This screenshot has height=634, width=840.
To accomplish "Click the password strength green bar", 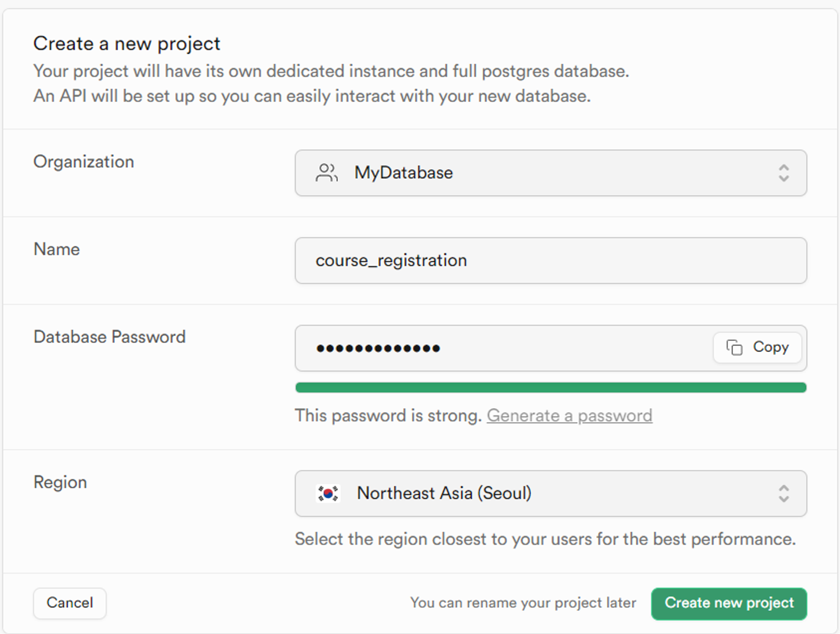I will pyautogui.click(x=551, y=387).
